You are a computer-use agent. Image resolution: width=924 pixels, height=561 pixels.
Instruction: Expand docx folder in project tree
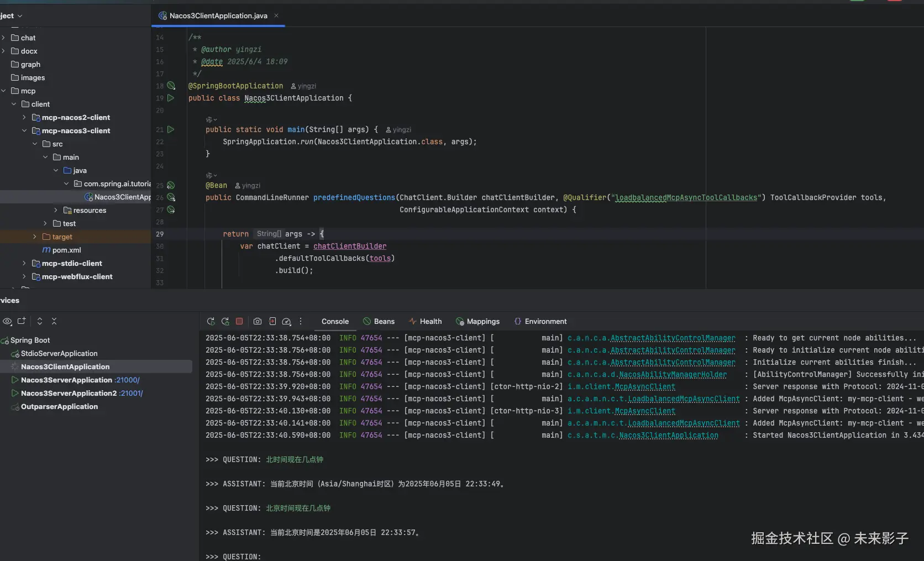[4, 51]
